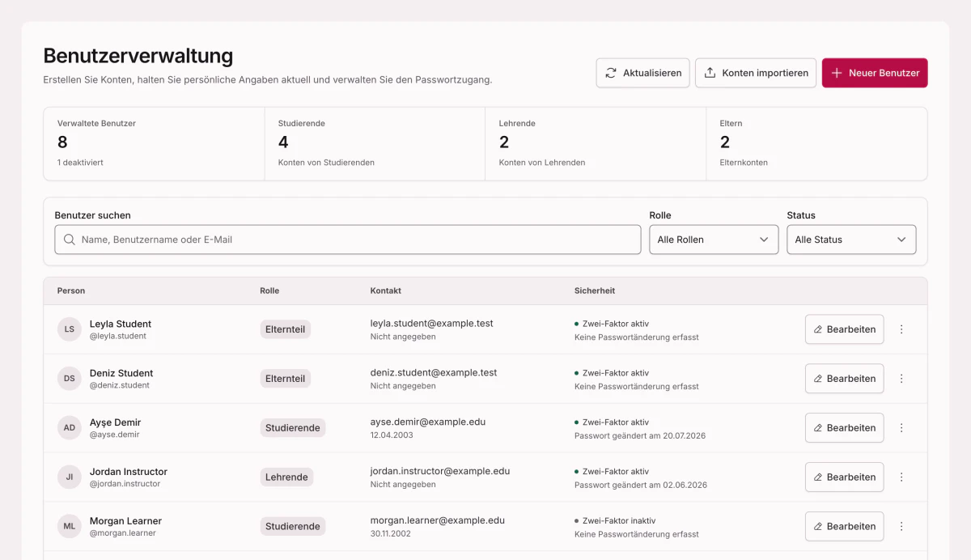Open the Alle Rollen dropdown
Image resolution: width=971 pixels, height=560 pixels.
[x=714, y=240]
